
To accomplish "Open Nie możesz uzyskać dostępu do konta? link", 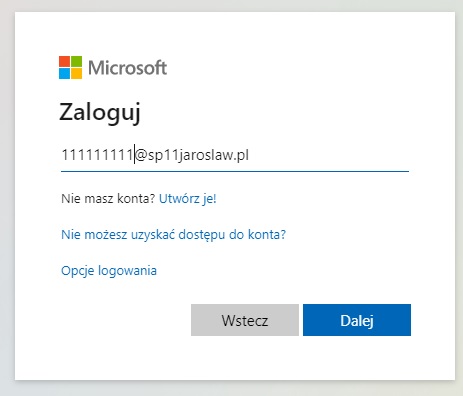I will coord(174,235).
